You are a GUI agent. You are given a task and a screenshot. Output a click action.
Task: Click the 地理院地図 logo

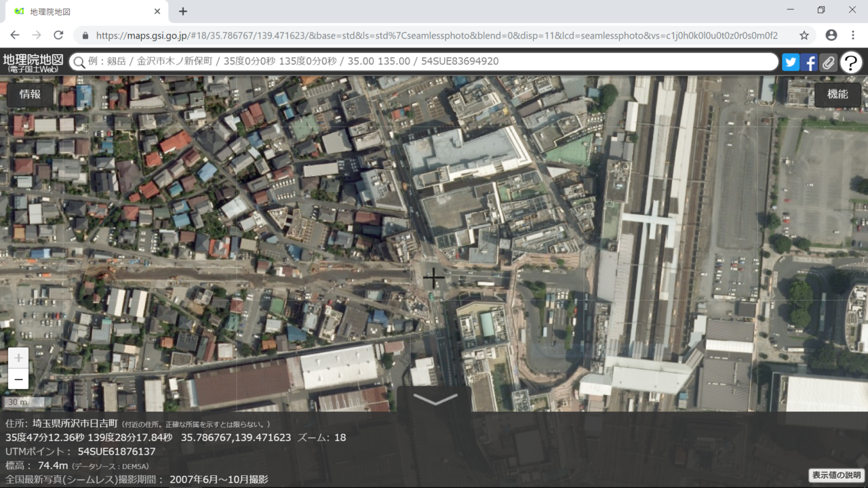click(x=33, y=62)
